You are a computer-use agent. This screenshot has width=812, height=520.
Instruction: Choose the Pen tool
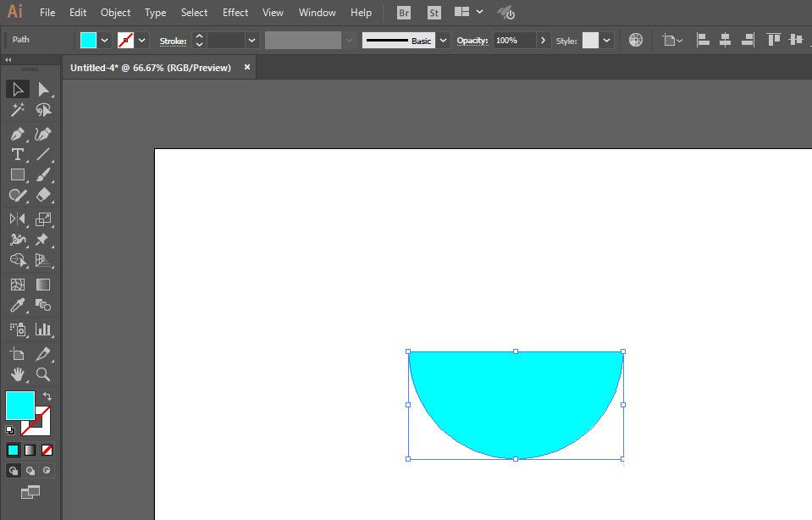click(18, 134)
